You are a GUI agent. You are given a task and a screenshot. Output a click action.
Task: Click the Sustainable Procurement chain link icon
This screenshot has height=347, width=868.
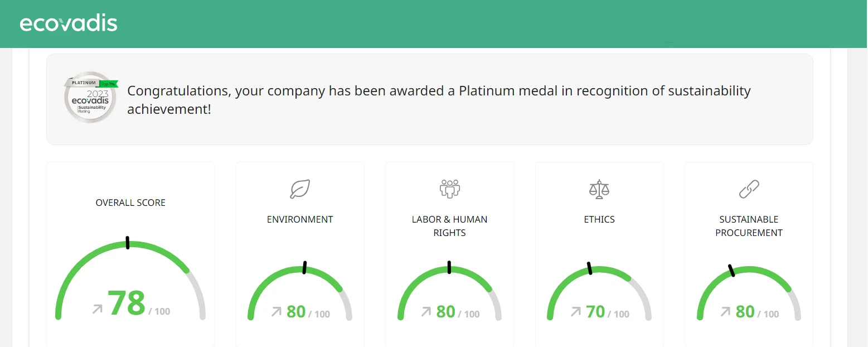point(749,189)
